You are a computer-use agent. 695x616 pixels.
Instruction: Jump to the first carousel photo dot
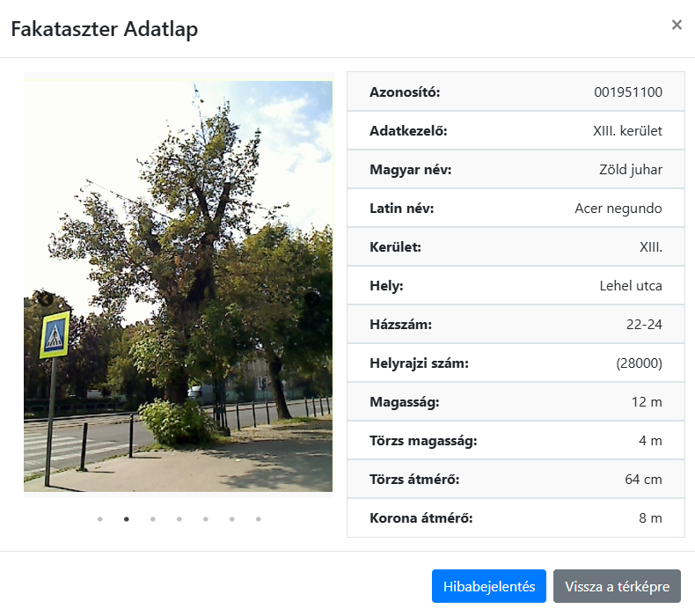tap(100, 519)
